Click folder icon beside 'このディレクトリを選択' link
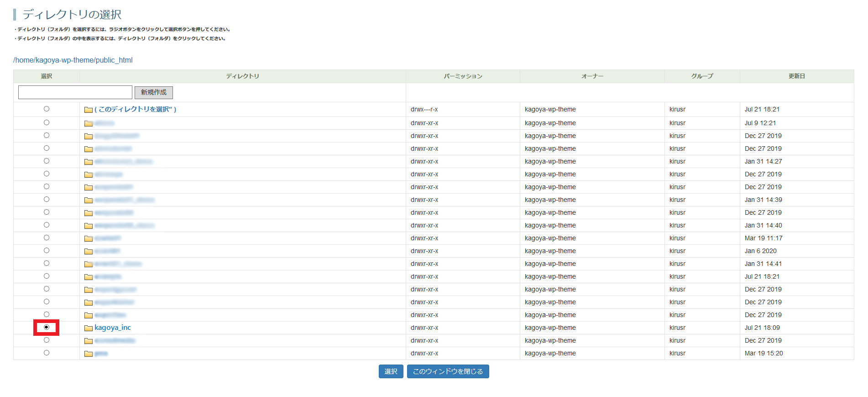Viewport: 868px width, 397px height. [x=89, y=110]
